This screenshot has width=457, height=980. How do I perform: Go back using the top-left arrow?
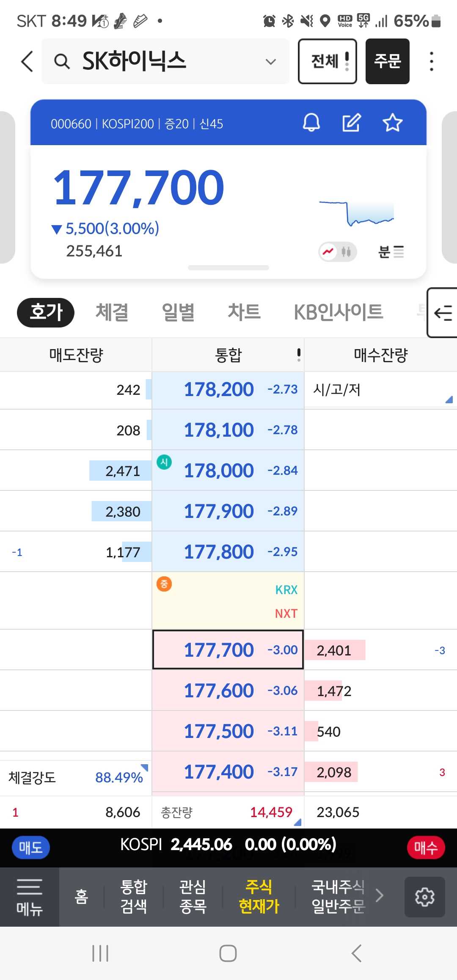tap(27, 61)
